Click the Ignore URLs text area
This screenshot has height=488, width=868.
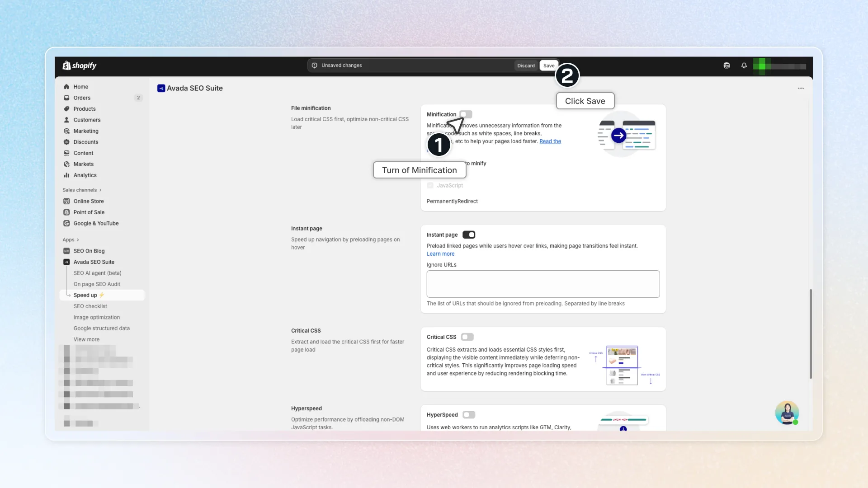(x=543, y=284)
